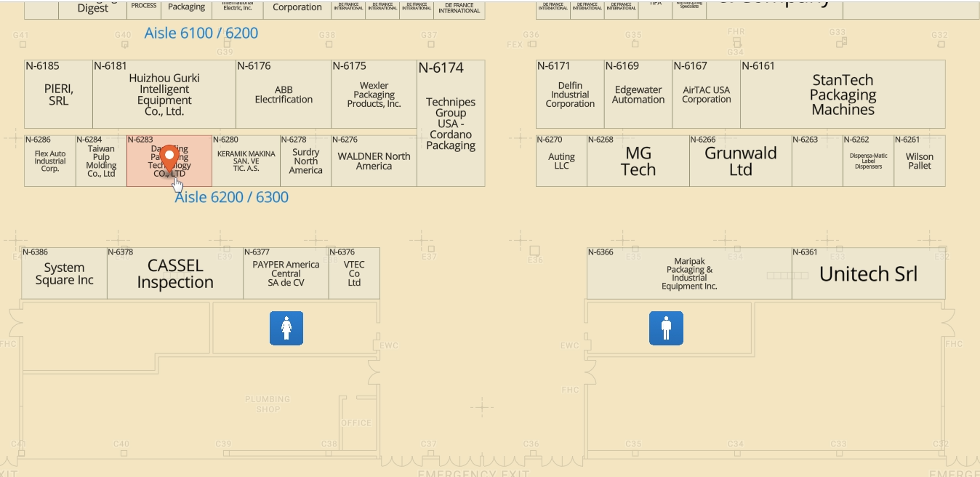Open PAYPER America Central booth
The height and width of the screenshot is (477, 980).
point(286,273)
